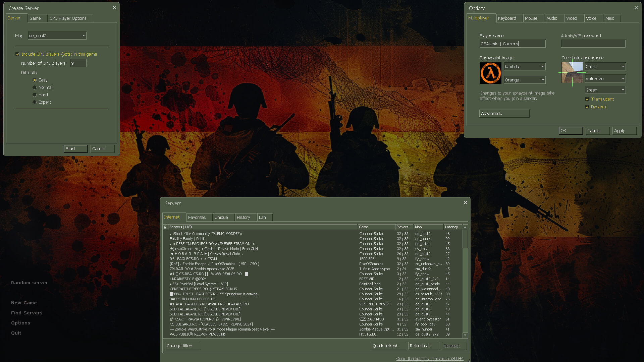Open the Lan servers tab

coord(265,217)
